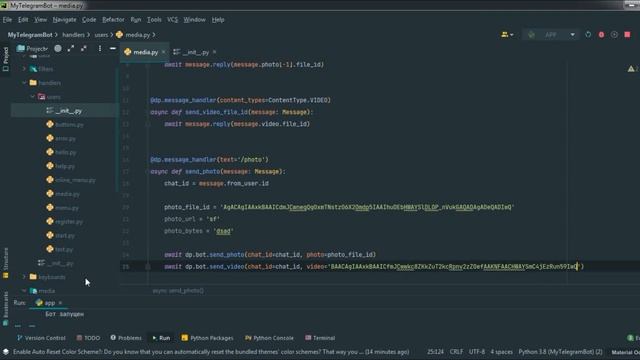640x360 pixels.
Task: Select buttons.py in the project tree
Action: click(65, 124)
